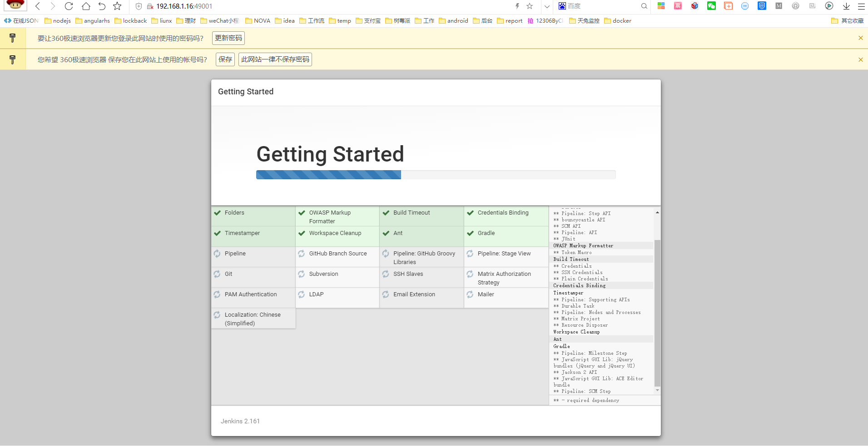The width and height of the screenshot is (868, 446).
Task: Click the 保存 password button
Action: (225, 59)
